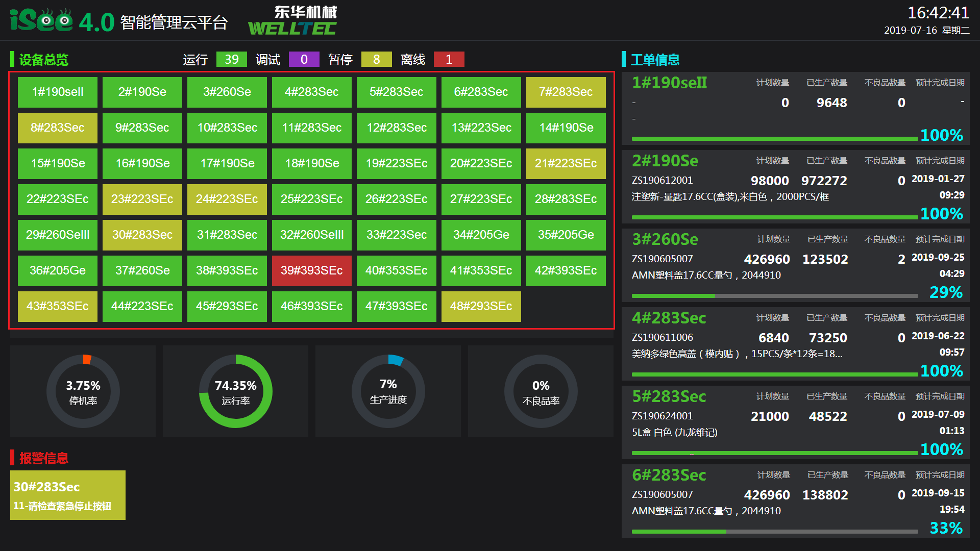The width and height of the screenshot is (980, 551).
Task: Open the 工单信息 section heading
Action: coord(655,60)
